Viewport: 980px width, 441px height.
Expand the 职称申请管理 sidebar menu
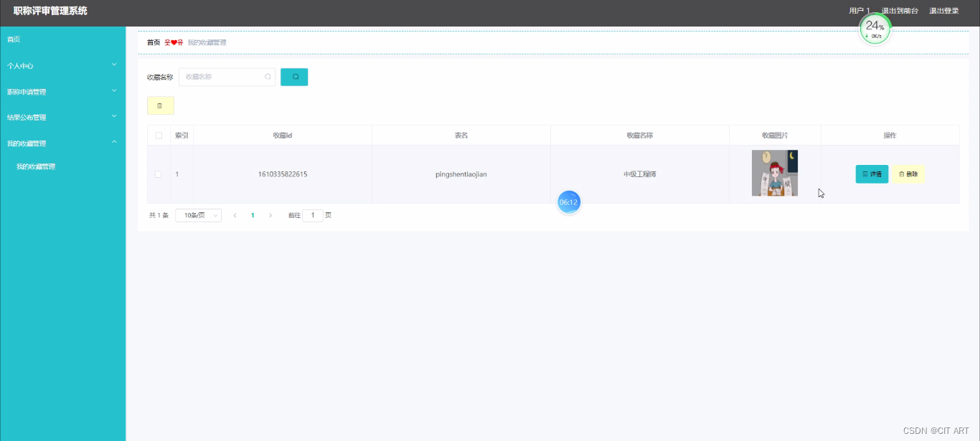pos(62,92)
